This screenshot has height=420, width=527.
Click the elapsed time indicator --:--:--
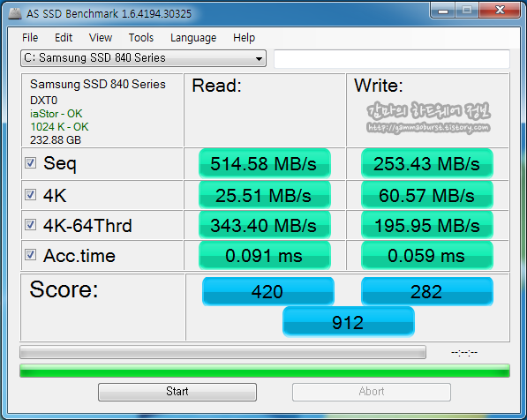coord(464,352)
